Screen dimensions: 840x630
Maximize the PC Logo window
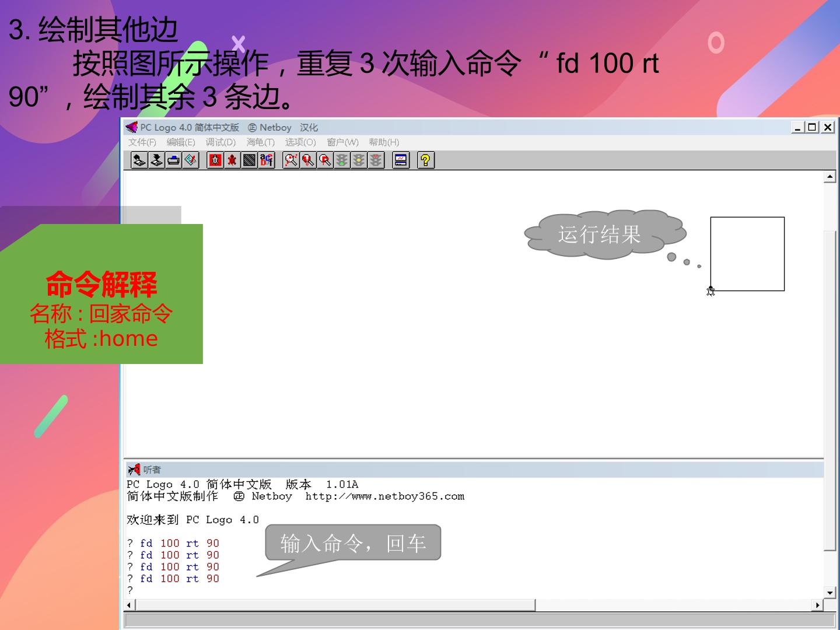tap(812, 127)
